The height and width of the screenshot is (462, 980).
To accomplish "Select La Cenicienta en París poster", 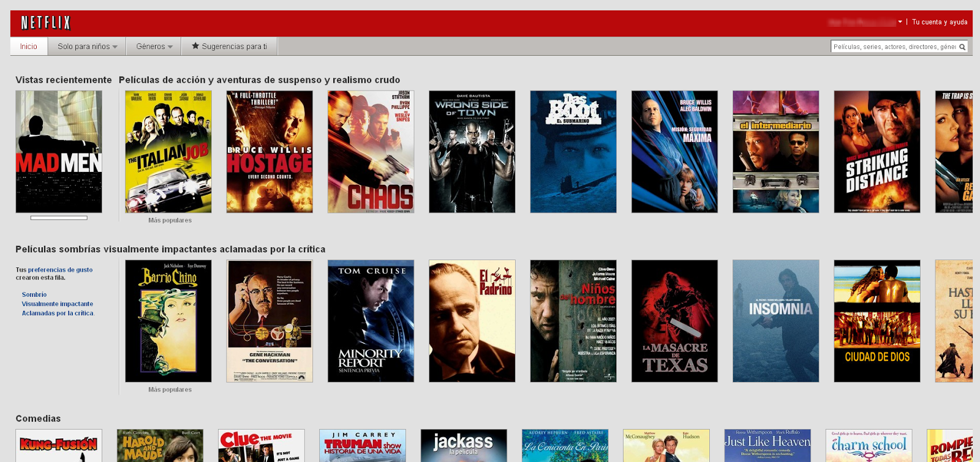I will coord(565,445).
